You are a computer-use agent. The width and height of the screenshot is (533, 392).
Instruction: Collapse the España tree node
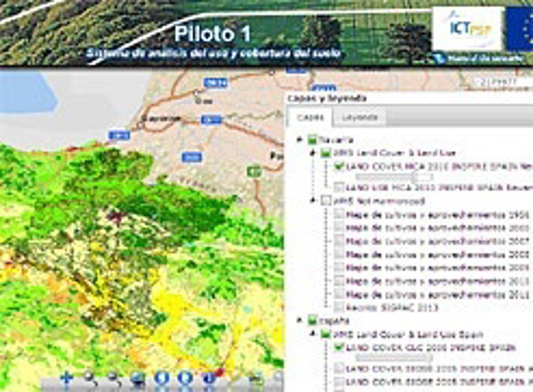click(300, 320)
